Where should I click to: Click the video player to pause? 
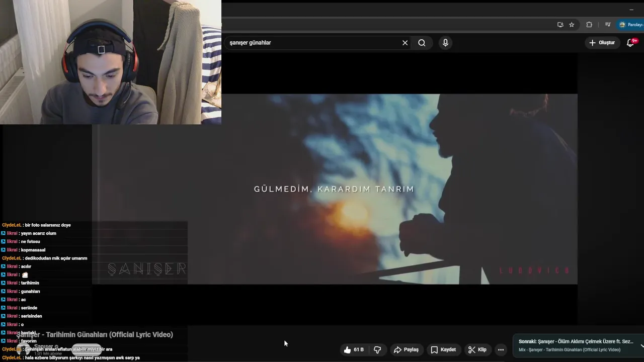click(x=334, y=189)
